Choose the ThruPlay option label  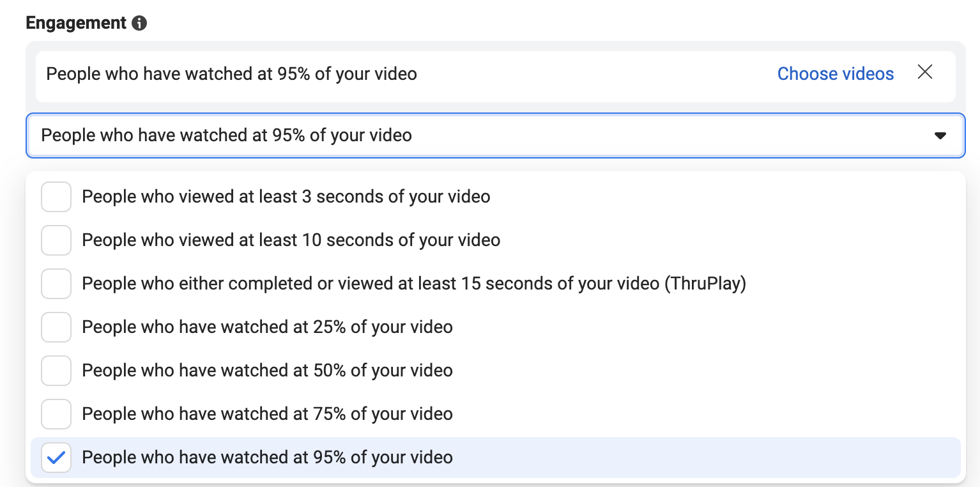point(414,284)
